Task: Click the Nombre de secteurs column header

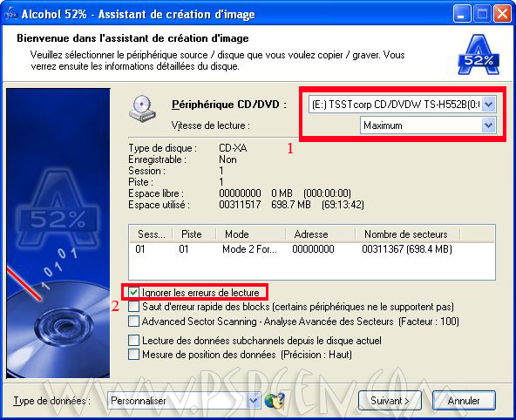Action: pyautogui.click(x=408, y=234)
